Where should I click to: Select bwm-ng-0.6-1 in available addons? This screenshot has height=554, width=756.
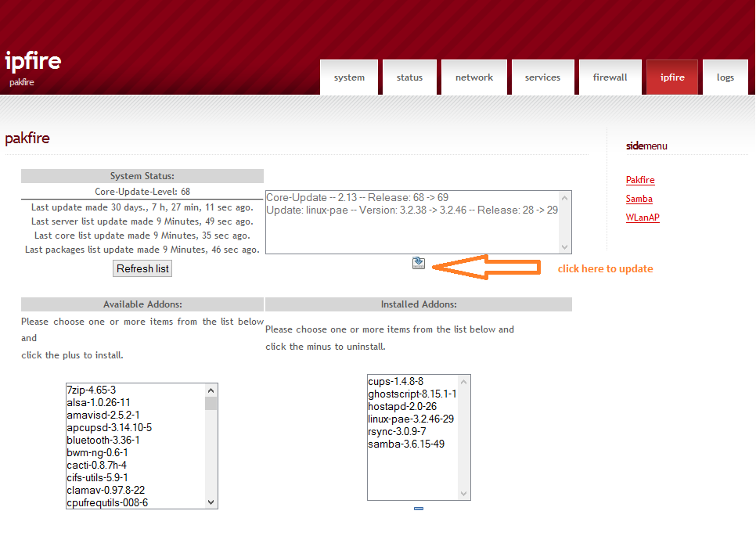click(x=135, y=453)
